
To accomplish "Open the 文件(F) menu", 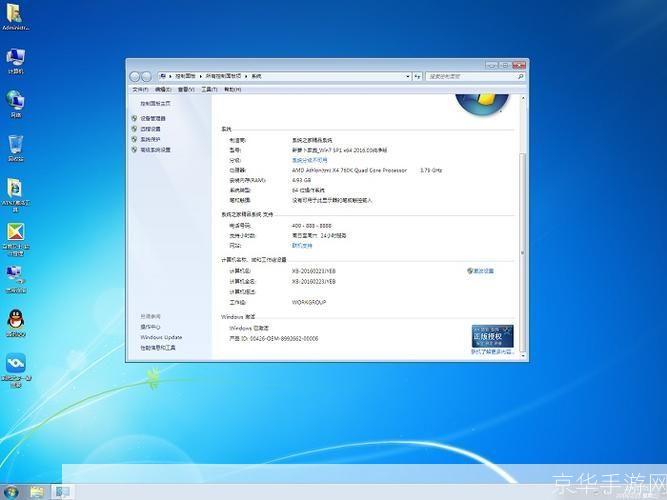I will (x=140, y=89).
